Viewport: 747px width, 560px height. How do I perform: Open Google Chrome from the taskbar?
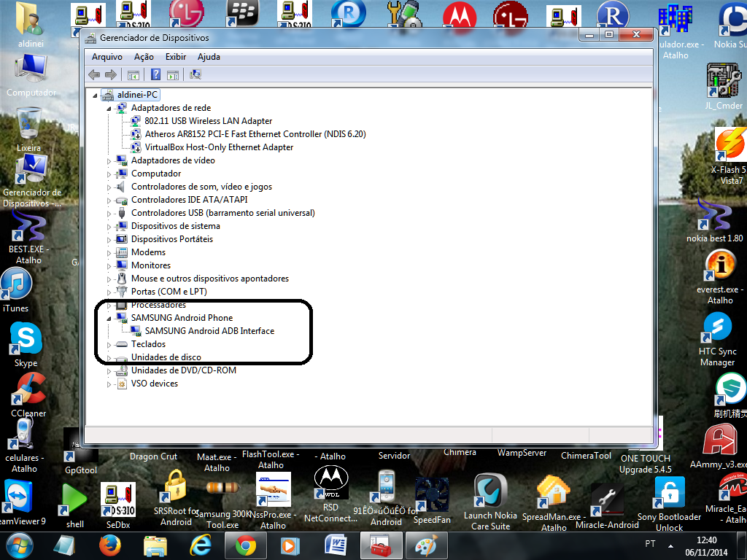point(245,545)
